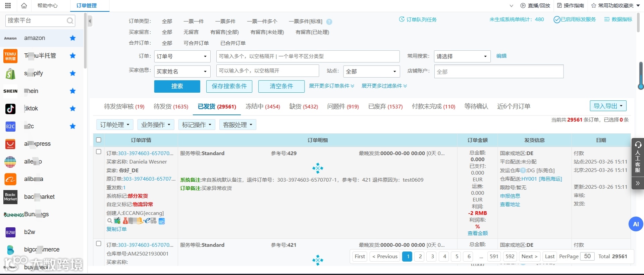
Task: Toggle favorite star for Shopify
Action: (72, 74)
